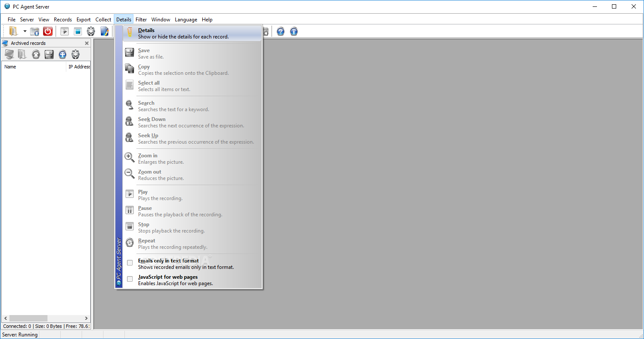Choose Search in the Details menu
This screenshot has height=339, width=644.
click(x=192, y=106)
